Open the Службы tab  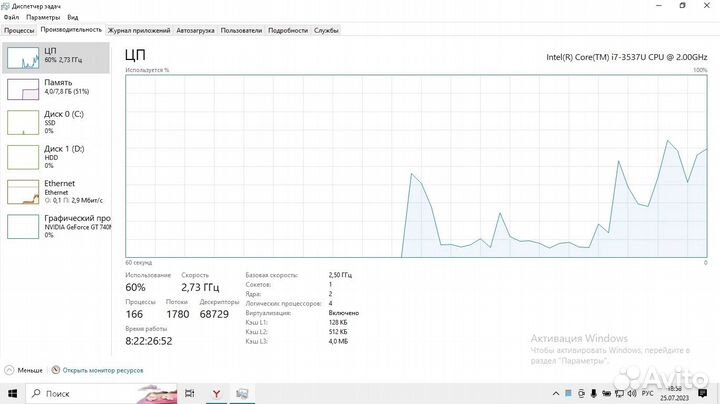click(x=326, y=30)
